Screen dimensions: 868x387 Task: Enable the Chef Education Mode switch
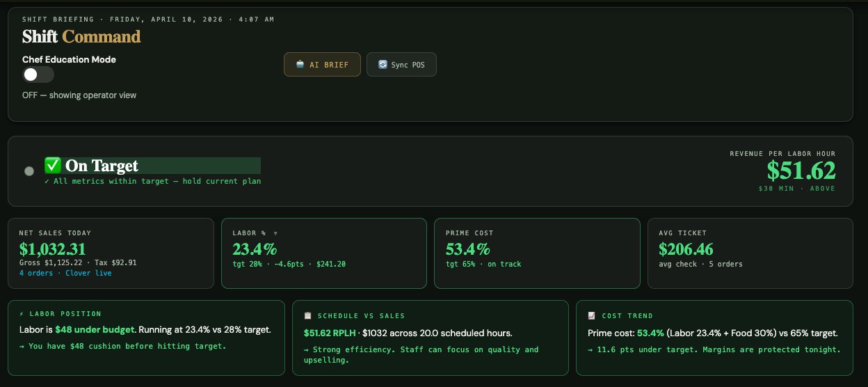(38, 75)
